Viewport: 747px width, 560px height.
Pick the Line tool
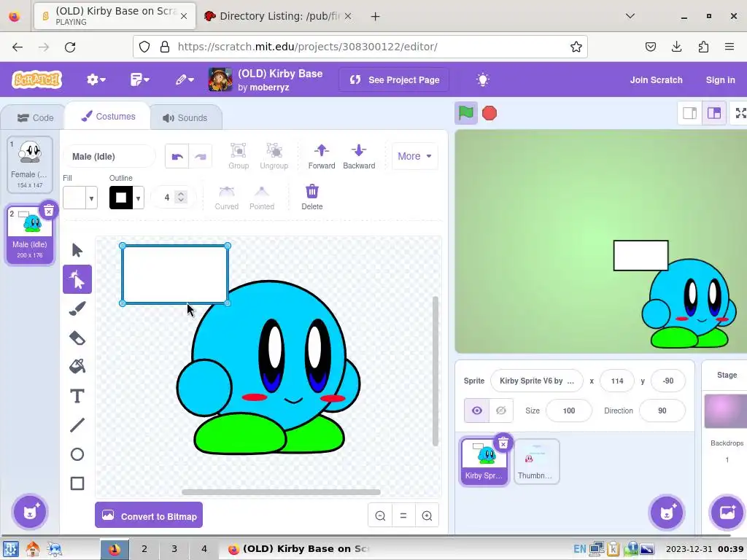tap(77, 425)
